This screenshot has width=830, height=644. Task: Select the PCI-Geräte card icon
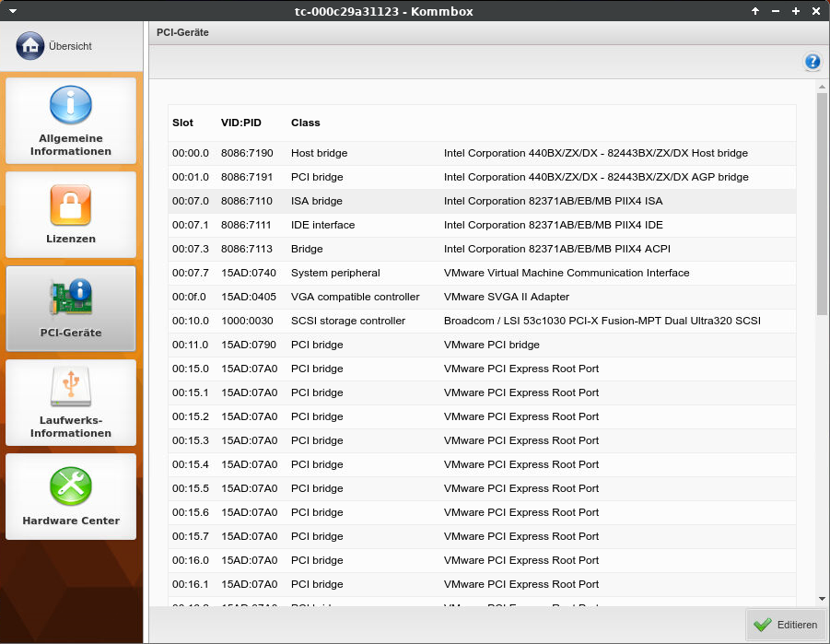(x=71, y=297)
